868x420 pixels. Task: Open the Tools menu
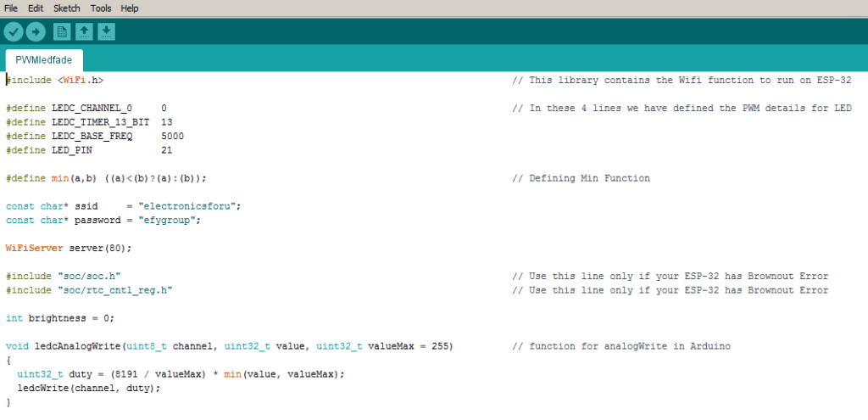pos(101,8)
